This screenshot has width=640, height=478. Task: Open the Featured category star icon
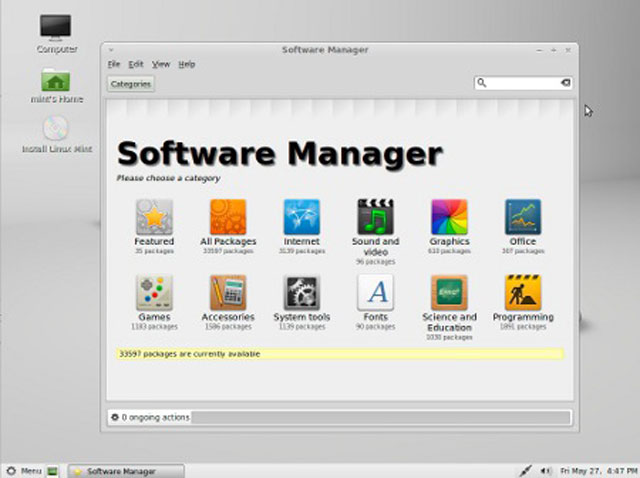(154, 217)
